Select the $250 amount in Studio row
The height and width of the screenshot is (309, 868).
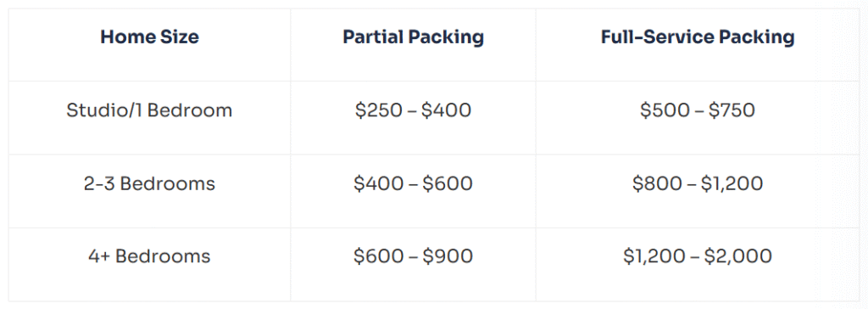coord(380,110)
